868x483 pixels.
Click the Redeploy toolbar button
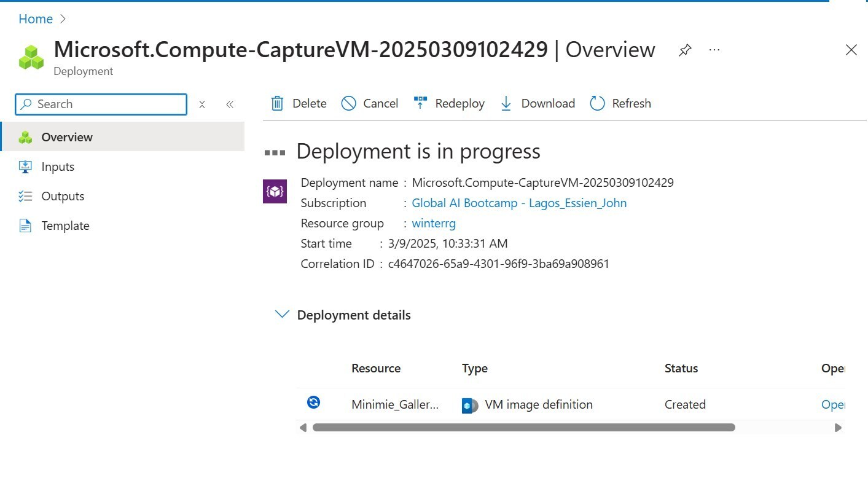tap(449, 103)
